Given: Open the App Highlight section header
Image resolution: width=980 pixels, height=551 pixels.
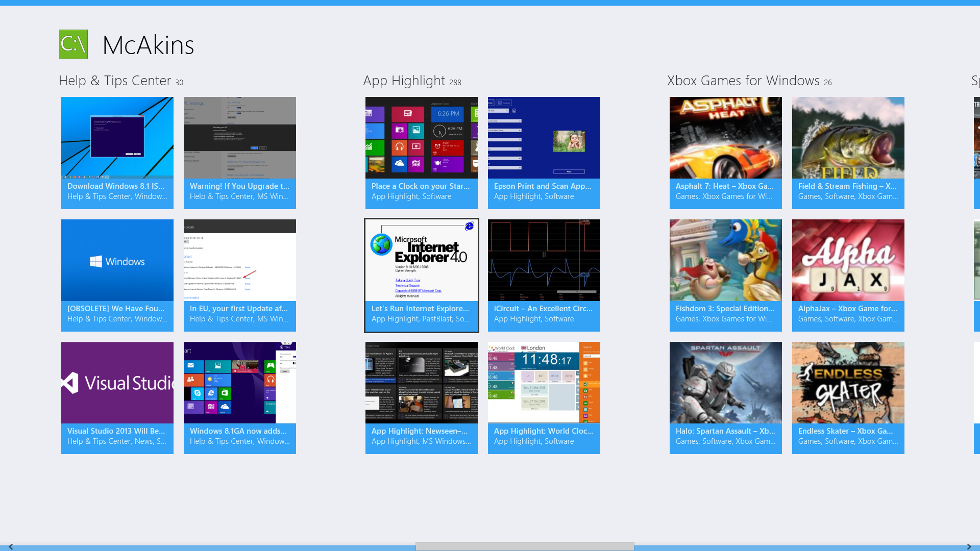Looking at the screenshot, I should click(404, 81).
